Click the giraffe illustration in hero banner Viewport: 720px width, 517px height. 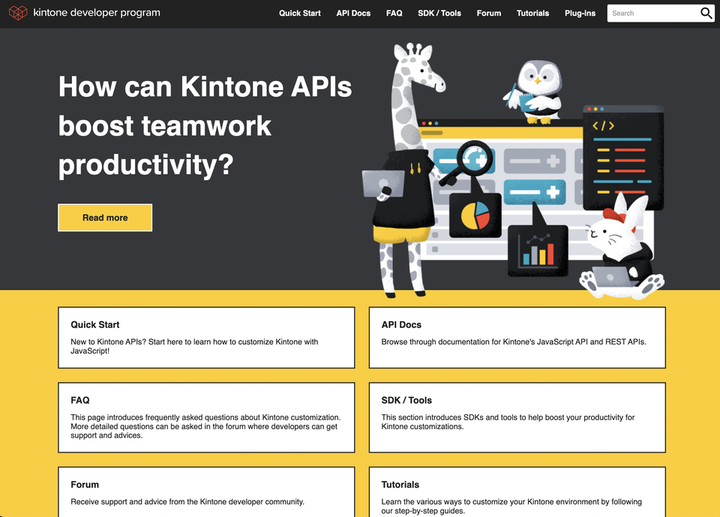406,170
